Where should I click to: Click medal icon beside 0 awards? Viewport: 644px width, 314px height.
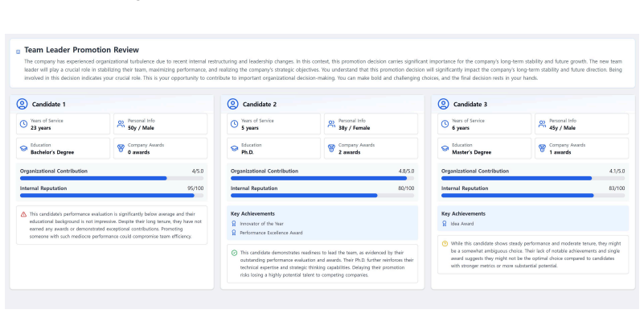pyautogui.click(x=121, y=148)
